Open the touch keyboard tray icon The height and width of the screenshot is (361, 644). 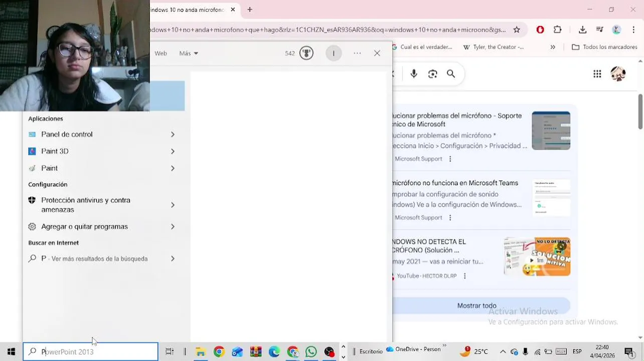point(561,351)
